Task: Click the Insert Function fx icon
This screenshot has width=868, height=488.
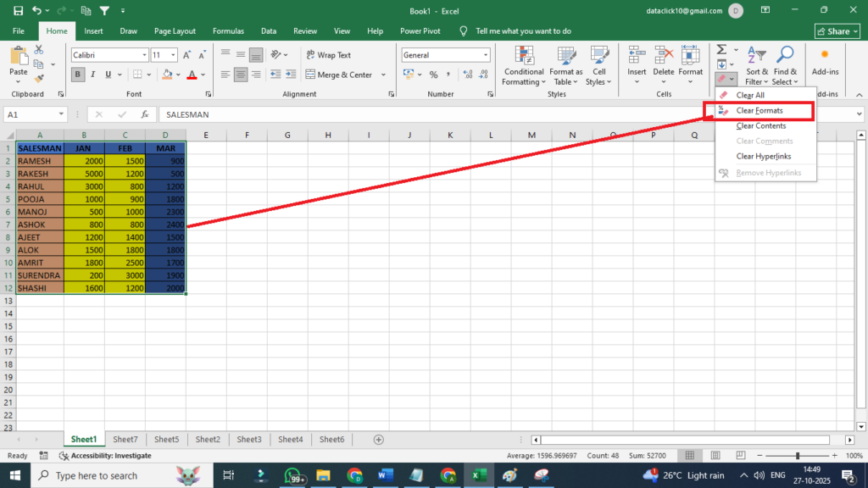Action: (145, 114)
